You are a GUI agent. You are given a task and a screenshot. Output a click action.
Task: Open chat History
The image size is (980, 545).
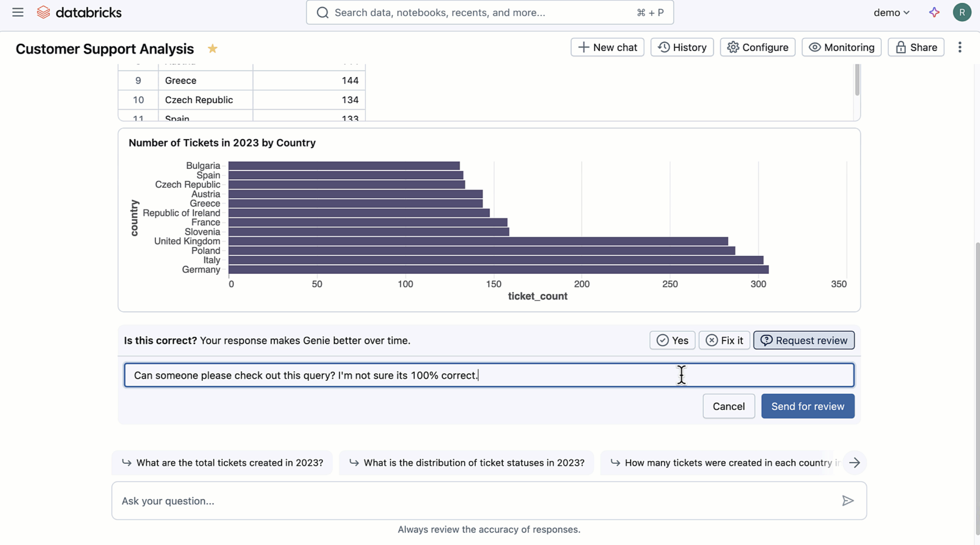point(682,47)
